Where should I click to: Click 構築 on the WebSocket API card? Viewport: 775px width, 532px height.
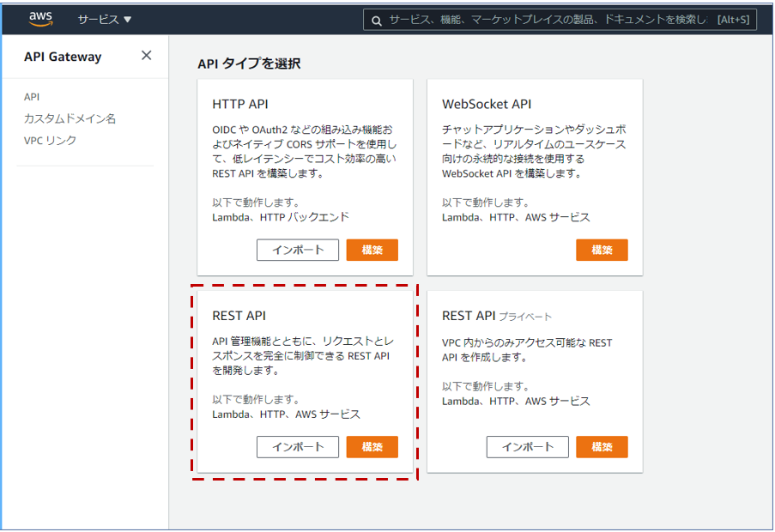602,250
